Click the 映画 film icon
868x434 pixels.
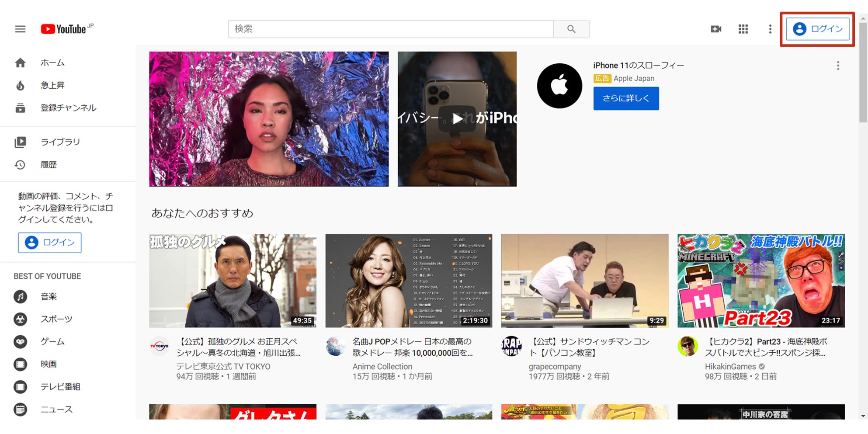[x=20, y=364]
